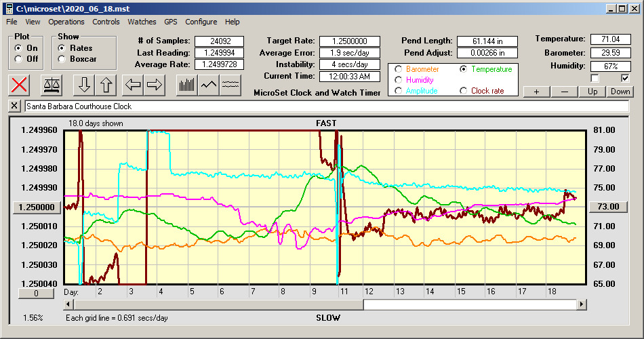Click the # of Samples field
This screenshot has width=644, height=339.
click(220, 41)
